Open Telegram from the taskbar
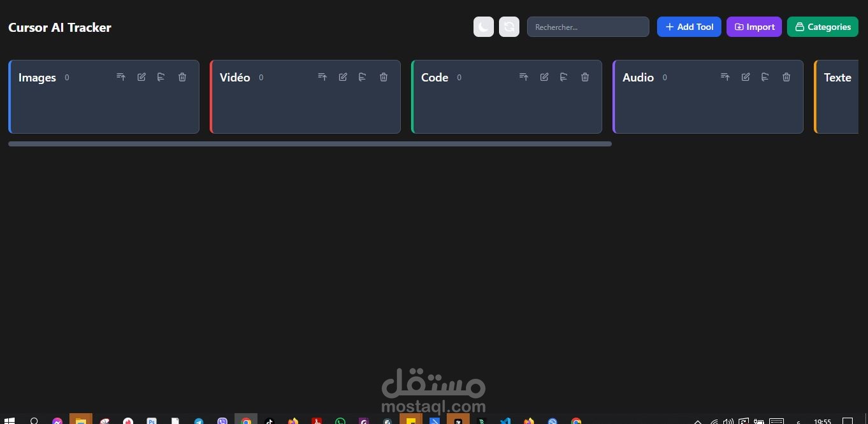This screenshot has width=868, height=424. click(199, 420)
